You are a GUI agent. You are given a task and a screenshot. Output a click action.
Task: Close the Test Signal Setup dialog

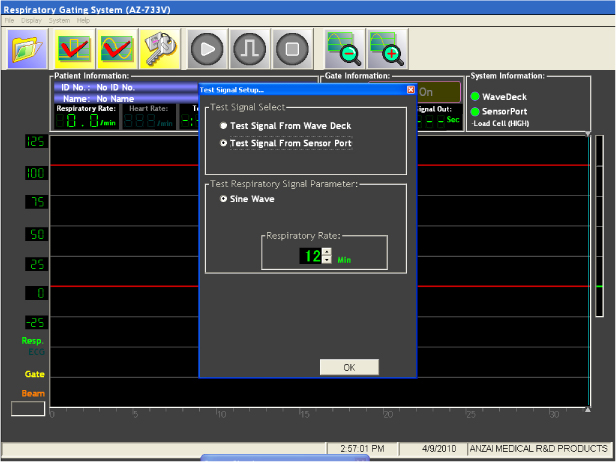[x=410, y=89]
